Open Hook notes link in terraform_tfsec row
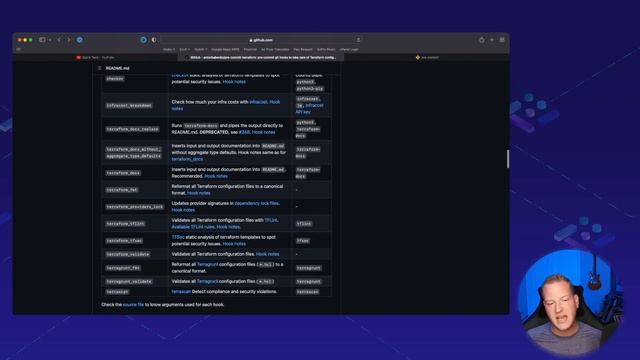Viewport: 640px width, 360px height. [x=234, y=244]
